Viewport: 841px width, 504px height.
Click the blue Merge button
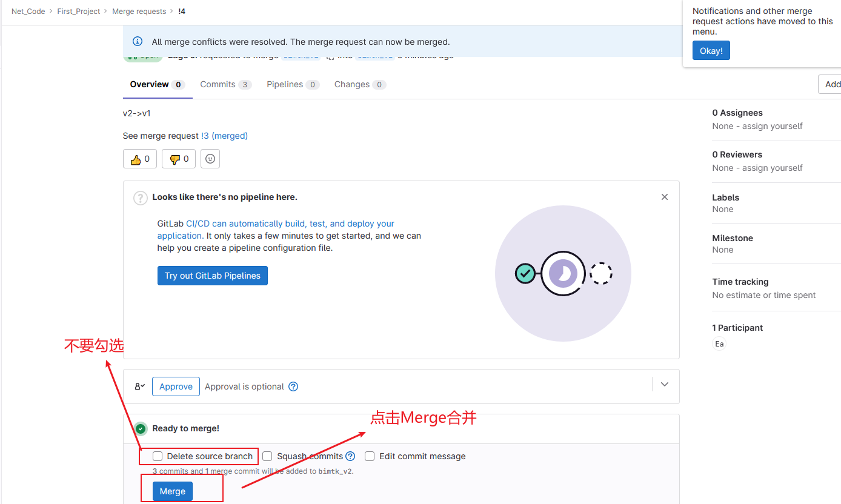[173, 491]
